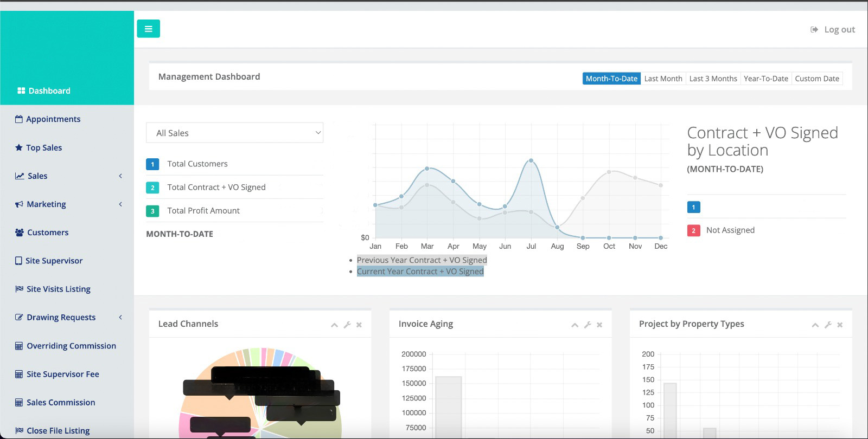The width and height of the screenshot is (868, 439).
Task: Click the Log out arrow icon
Action: click(814, 29)
